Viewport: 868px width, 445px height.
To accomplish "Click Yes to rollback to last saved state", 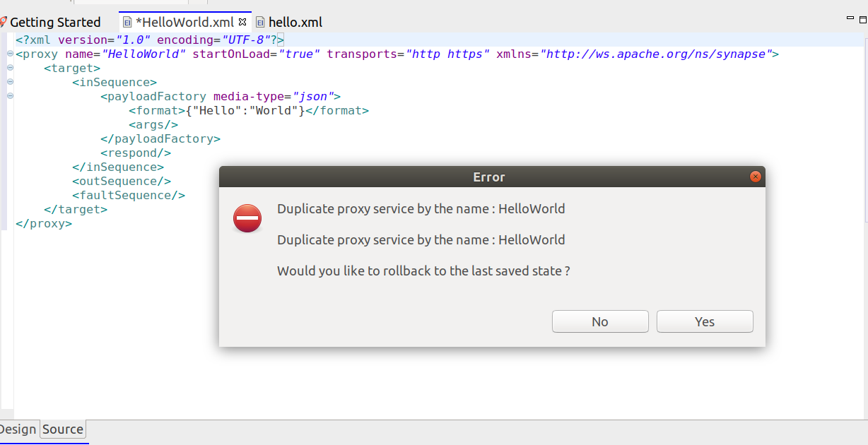I will point(704,321).
